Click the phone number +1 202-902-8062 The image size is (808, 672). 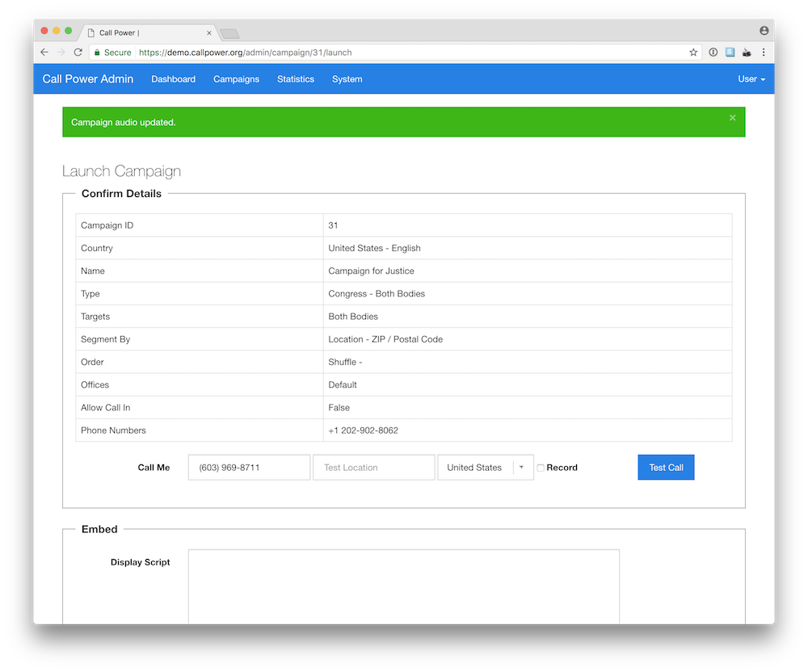363,430
